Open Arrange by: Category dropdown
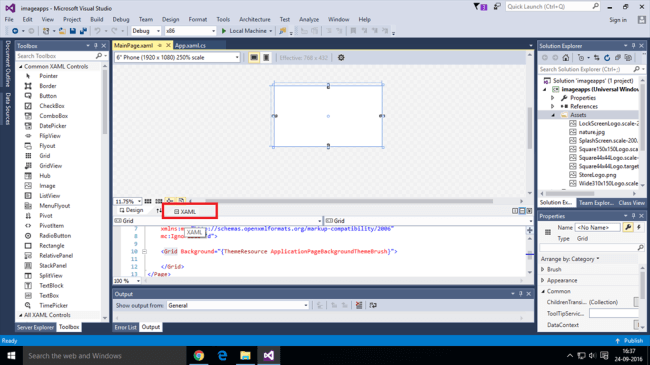This screenshot has height=365, width=650. pyautogui.click(x=570, y=259)
